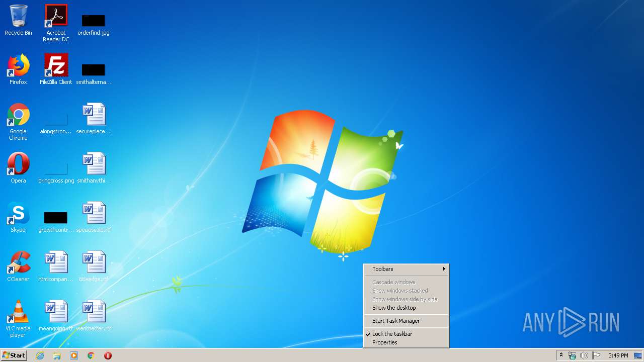644x362 pixels.
Task: Open Windows Explorer from the taskbar
Action: (57, 355)
